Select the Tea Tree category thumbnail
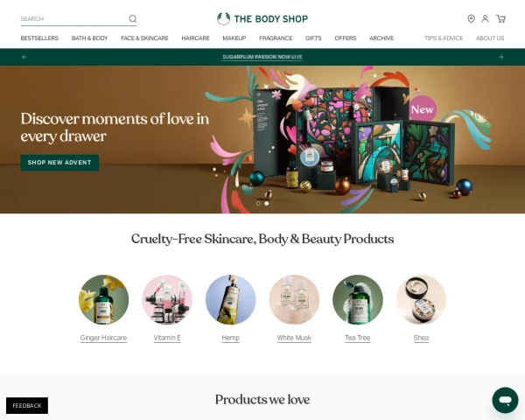This screenshot has height=420, width=525. pyautogui.click(x=358, y=300)
